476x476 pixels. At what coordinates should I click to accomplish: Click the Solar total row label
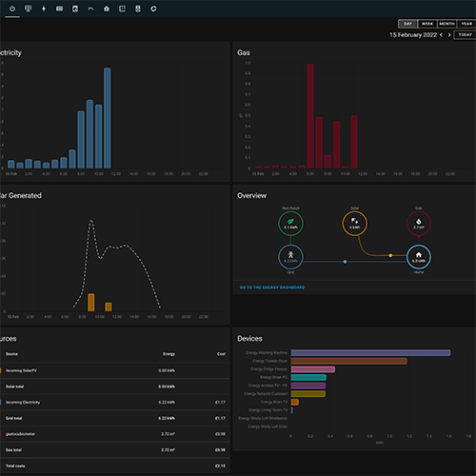click(x=14, y=387)
